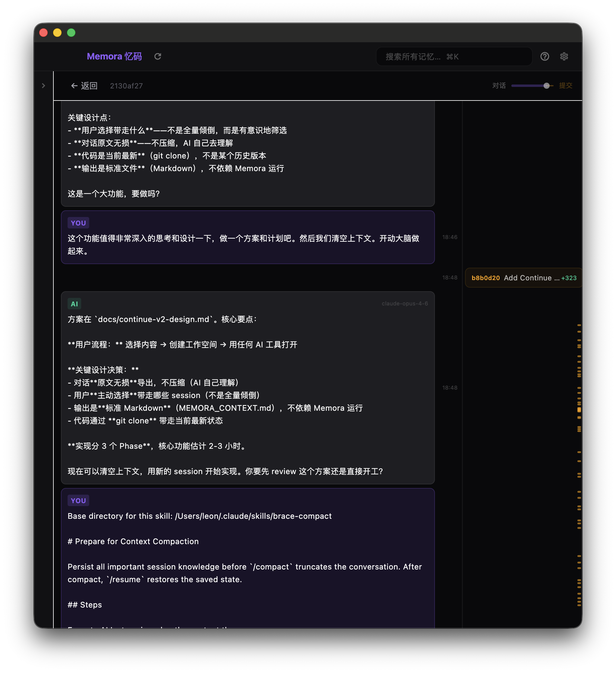Click the '## Steps' heading text
This screenshot has height=673, width=616.
point(85,604)
